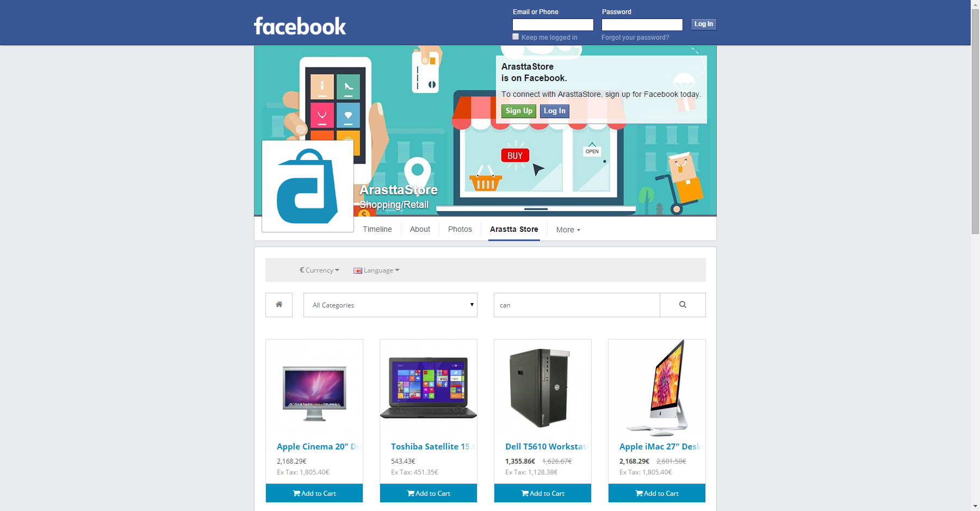Switch to the Timeline tab

pos(377,229)
